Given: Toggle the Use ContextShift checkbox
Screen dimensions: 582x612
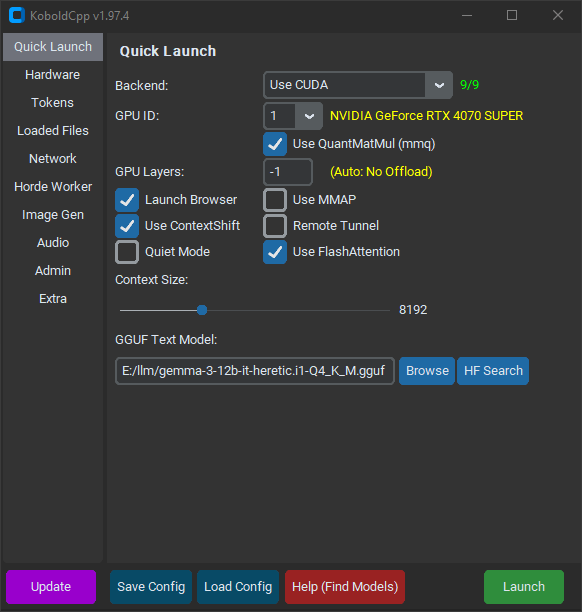Looking at the screenshot, I should coord(127,226).
